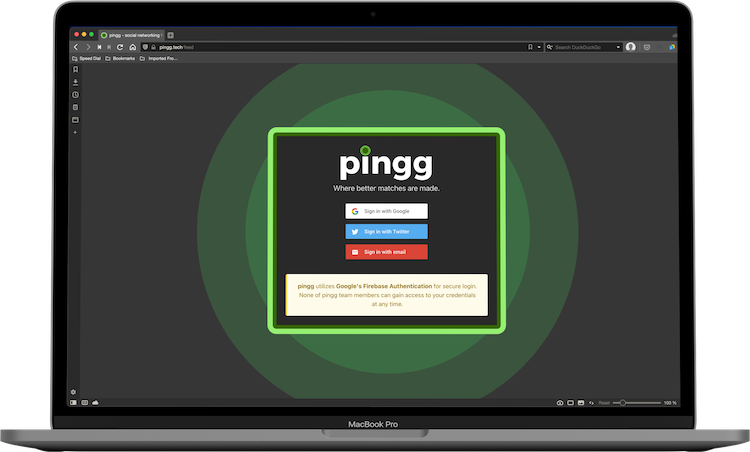Select the pingg - social networking tab

[132, 35]
